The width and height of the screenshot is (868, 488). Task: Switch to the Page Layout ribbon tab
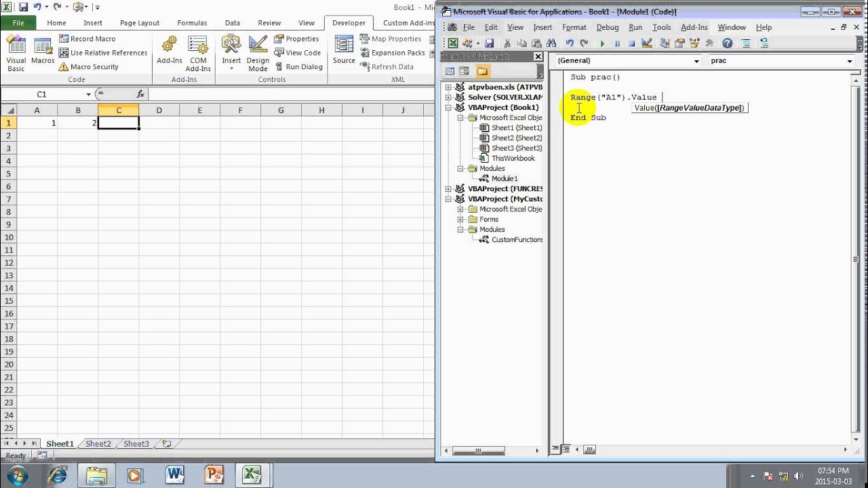140,22
